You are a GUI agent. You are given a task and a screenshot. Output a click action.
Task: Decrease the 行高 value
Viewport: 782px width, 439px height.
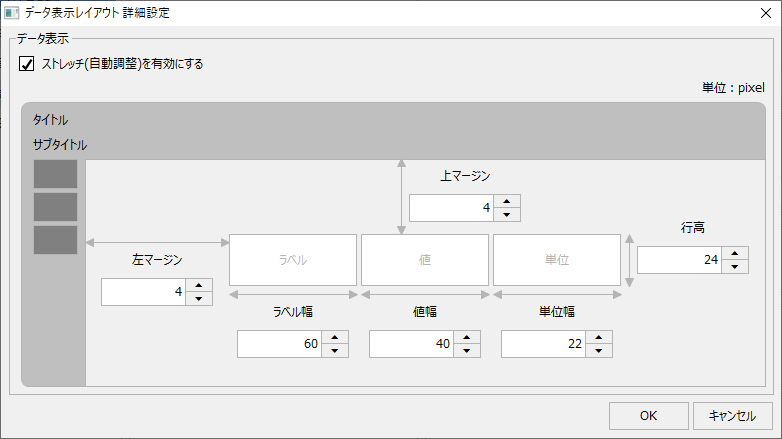coord(736,266)
